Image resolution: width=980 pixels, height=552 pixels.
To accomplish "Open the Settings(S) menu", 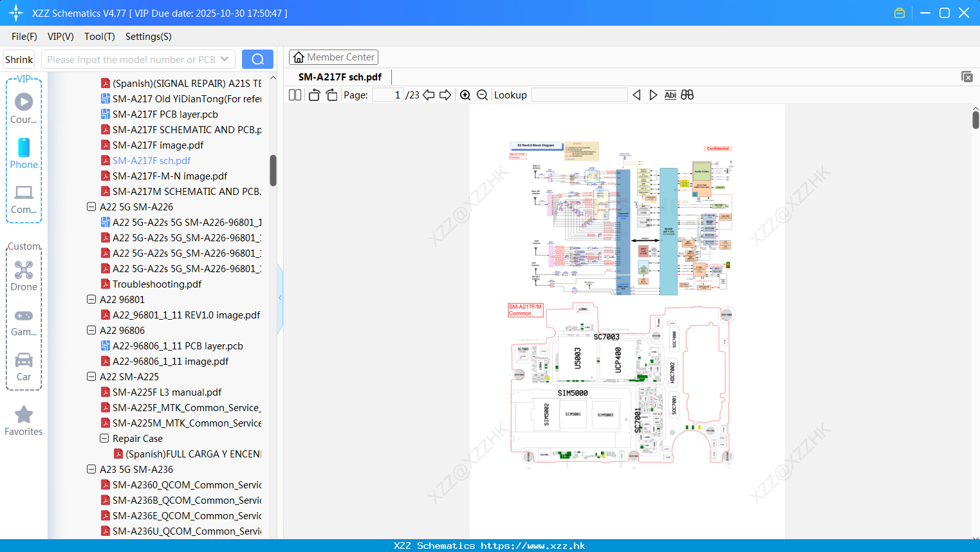I will 149,37.
